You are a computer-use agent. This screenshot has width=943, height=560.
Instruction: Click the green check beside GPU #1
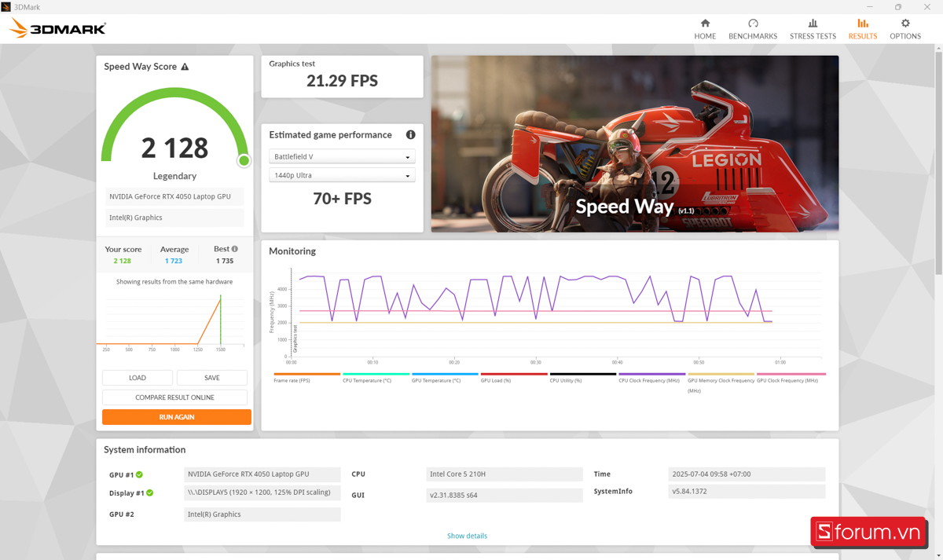click(139, 474)
